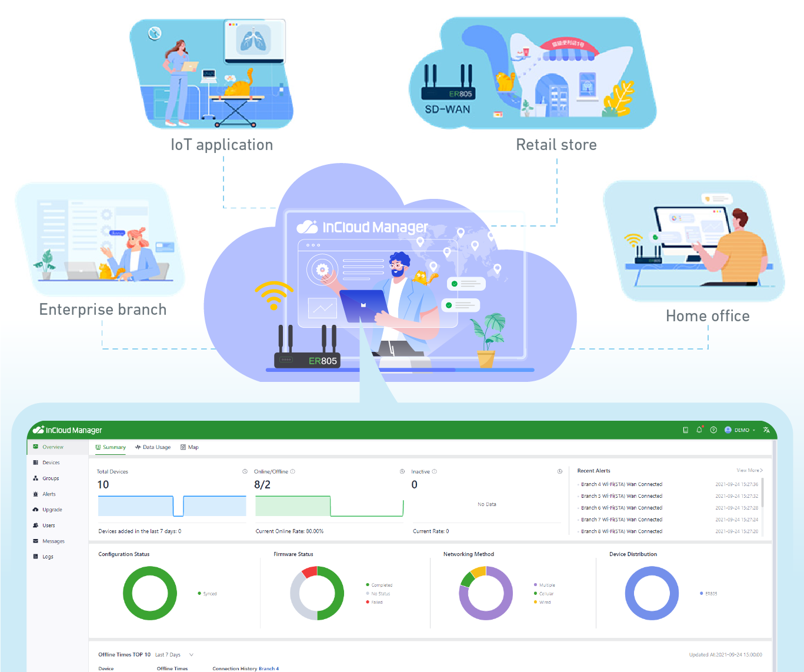Toggle the Synced legend item
The width and height of the screenshot is (804, 672).
pyautogui.click(x=207, y=594)
